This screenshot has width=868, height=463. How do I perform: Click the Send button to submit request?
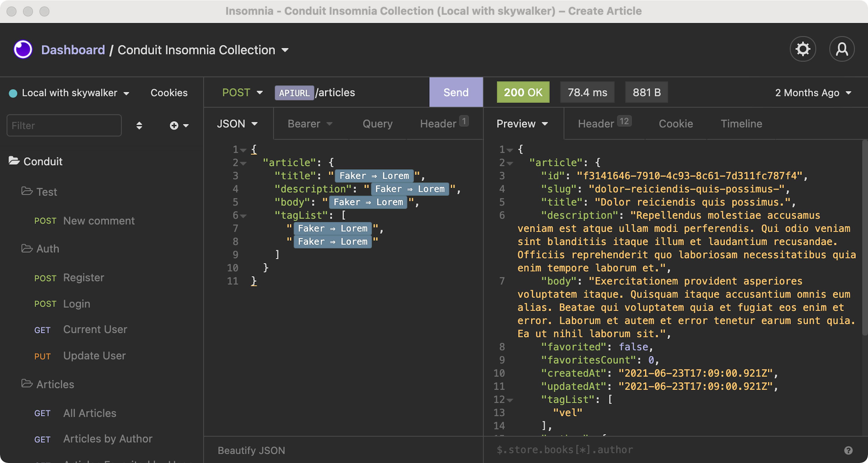[456, 92]
